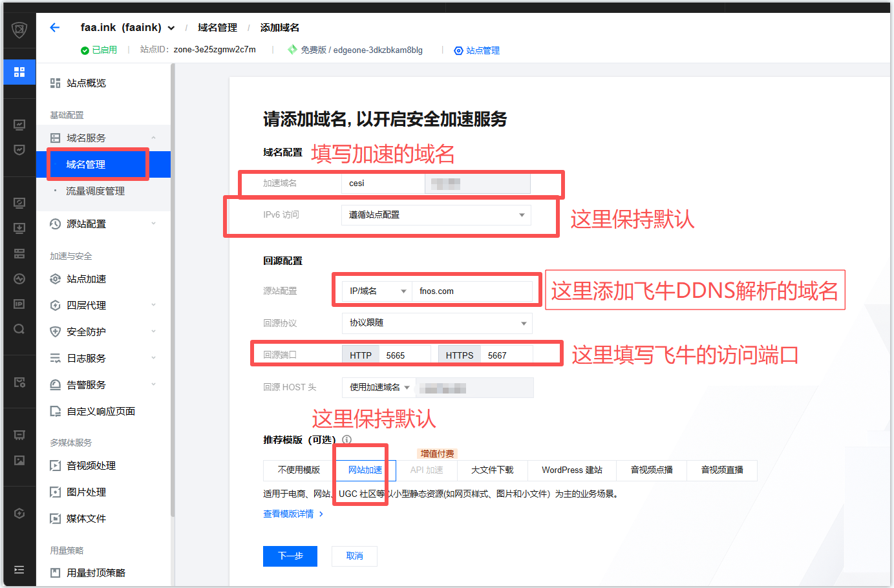Expand the 源站配置 sidebar group

pos(154,224)
